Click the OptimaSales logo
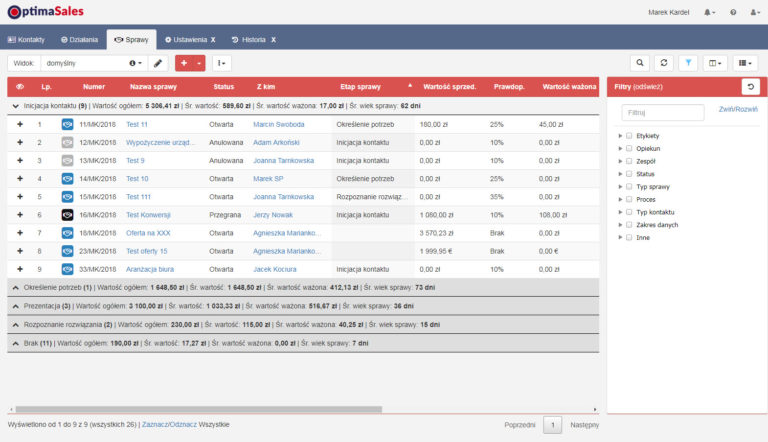This screenshot has width=768, height=442. pyautogui.click(x=46, y=12)
